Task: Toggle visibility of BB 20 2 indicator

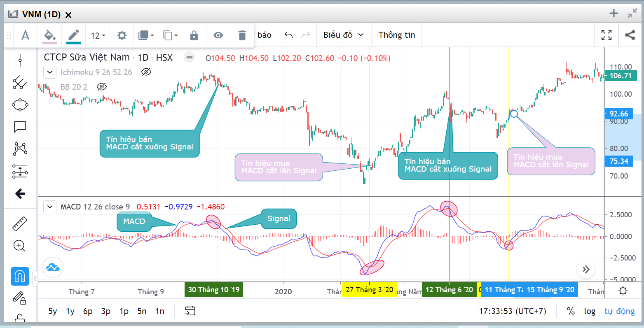Action: (x=102, y=87)
